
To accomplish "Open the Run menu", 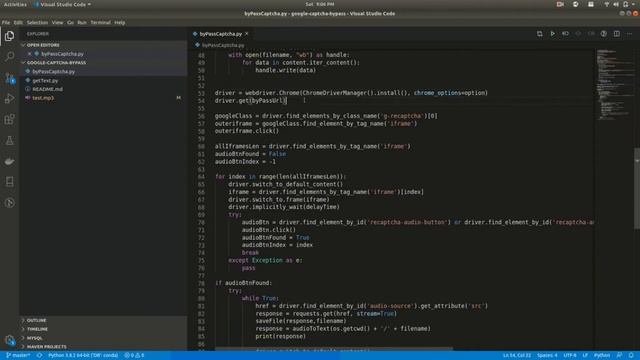I will (x=82, y=22).
